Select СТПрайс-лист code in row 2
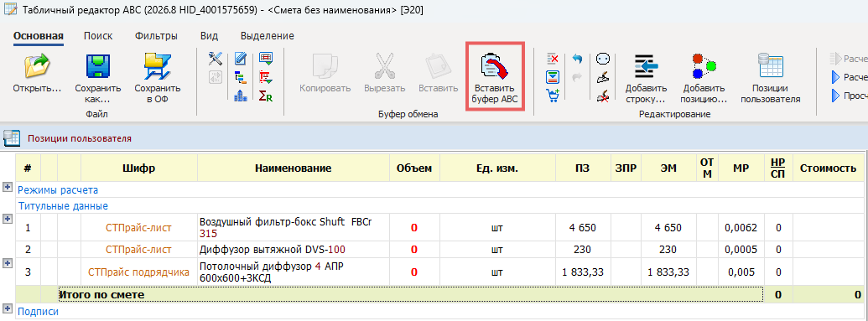868x321 pixels. [x=139, y=250]
